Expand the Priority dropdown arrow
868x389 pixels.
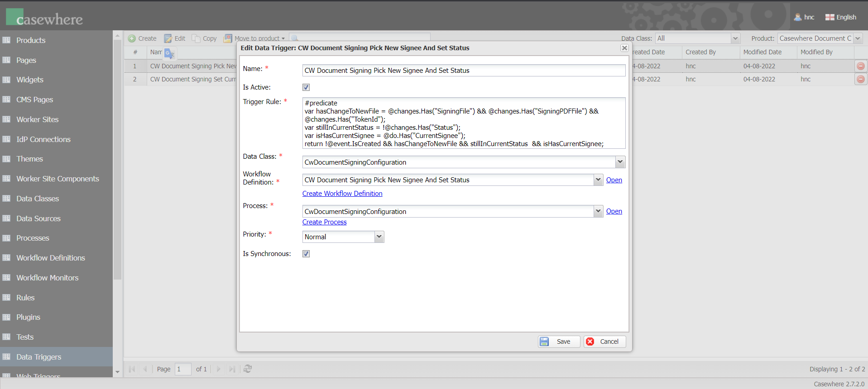(x=379, y=237)
